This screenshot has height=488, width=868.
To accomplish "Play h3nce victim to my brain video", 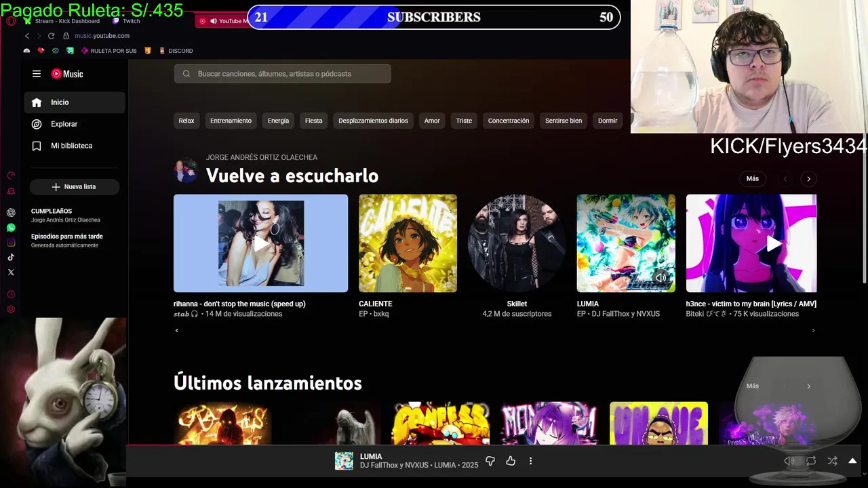I will (x=751, y=243).
